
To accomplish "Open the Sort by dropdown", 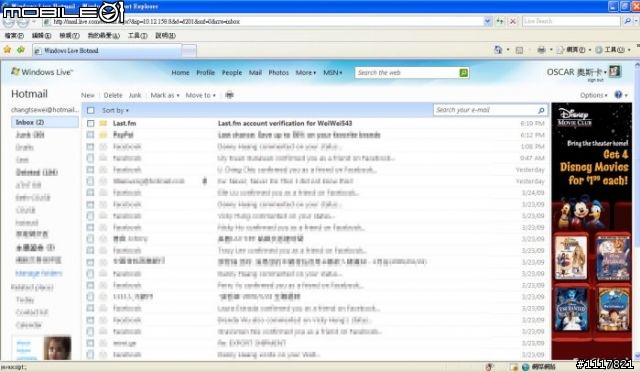I will 115,110.
